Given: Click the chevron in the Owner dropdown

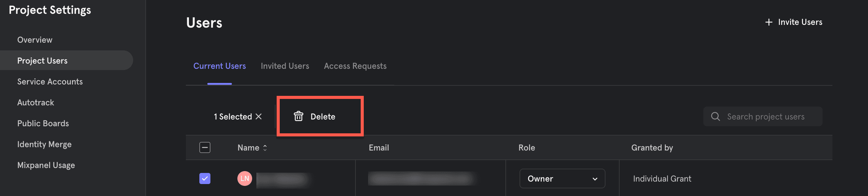Looking at the screenshot, I should pyautogui.click(x=595, y=179).
